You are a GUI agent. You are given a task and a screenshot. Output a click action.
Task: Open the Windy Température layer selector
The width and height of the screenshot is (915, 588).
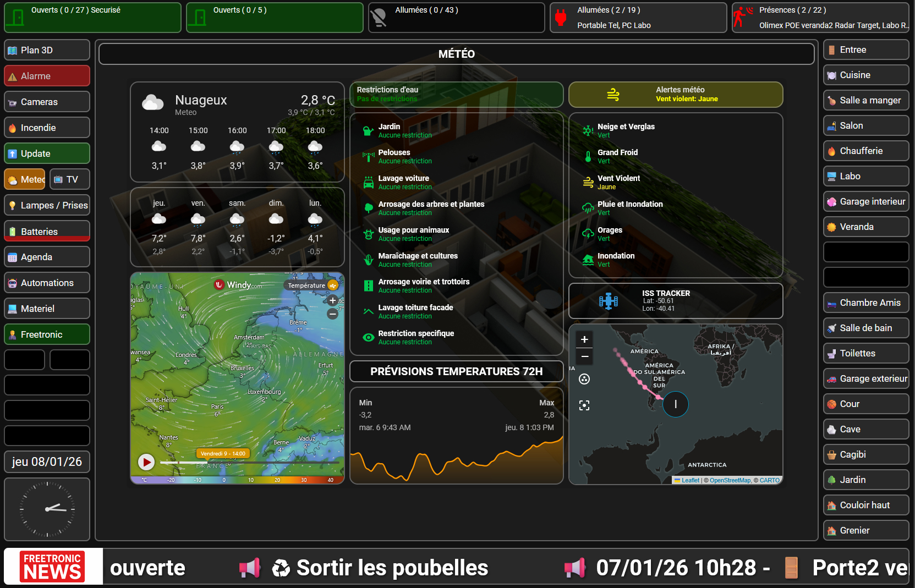coord(311,285)
